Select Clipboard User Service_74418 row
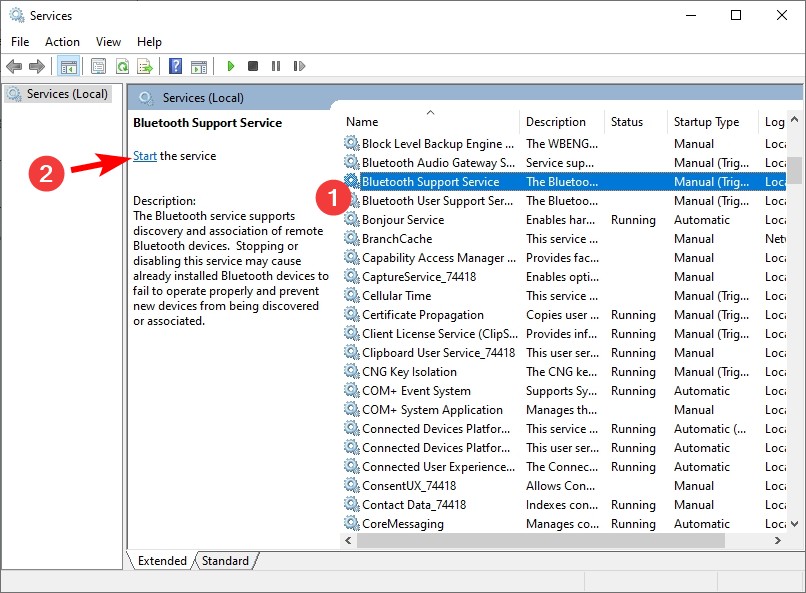This screenshot has height=593, width=806. [x=564, y=353]
